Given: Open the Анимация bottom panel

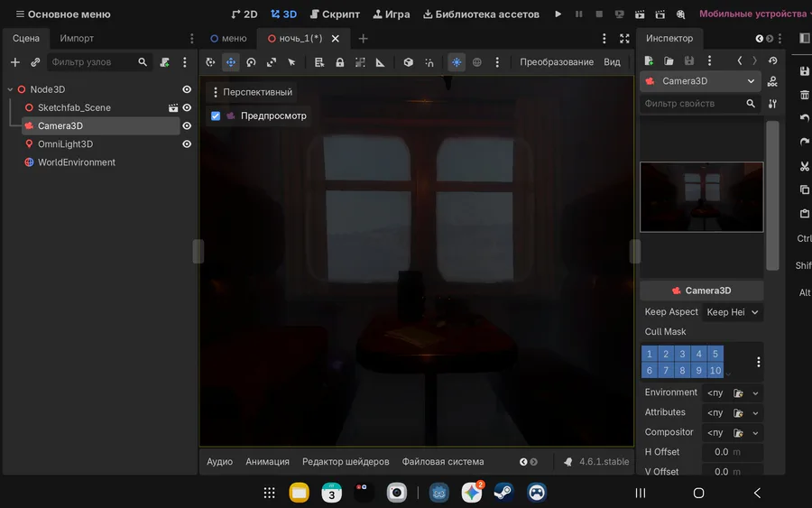Looking at the screenshot, I should click(267, 461).
